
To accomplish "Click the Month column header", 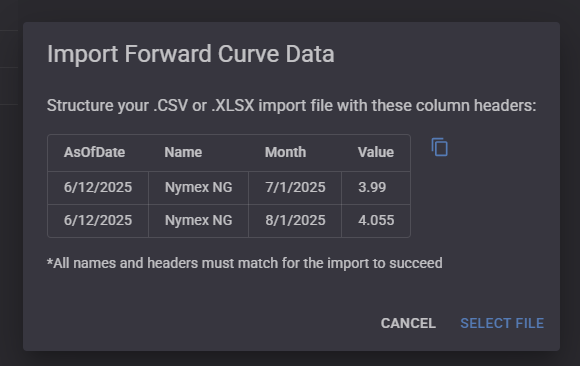I will tap(285, 152).
